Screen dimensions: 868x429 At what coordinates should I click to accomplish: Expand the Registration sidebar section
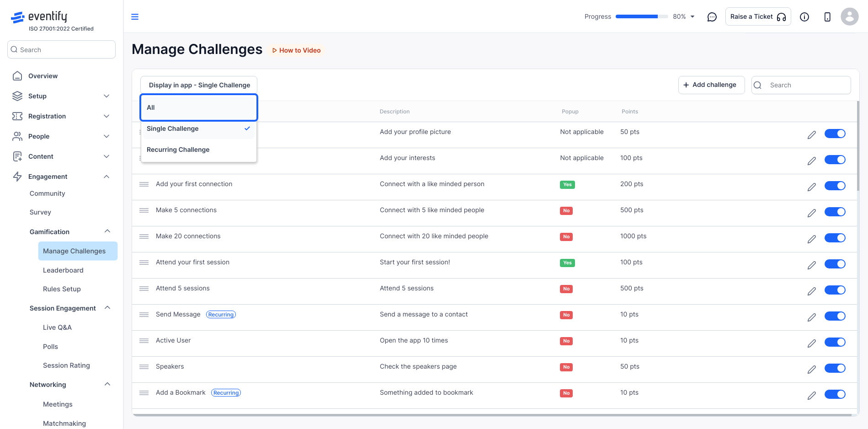click(107, 116)
